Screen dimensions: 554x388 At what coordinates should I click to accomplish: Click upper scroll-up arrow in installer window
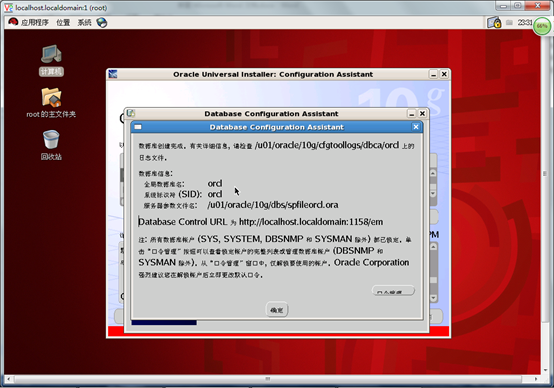point(433,173)
